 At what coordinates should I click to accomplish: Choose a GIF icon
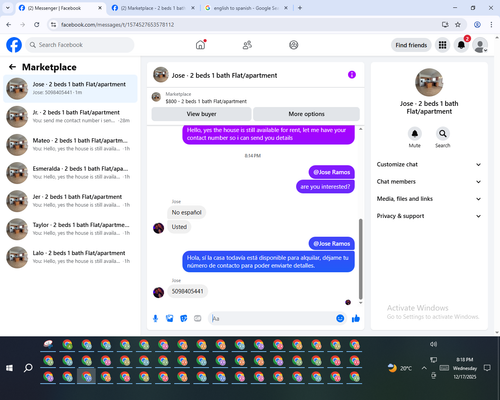tap(198, 319)
